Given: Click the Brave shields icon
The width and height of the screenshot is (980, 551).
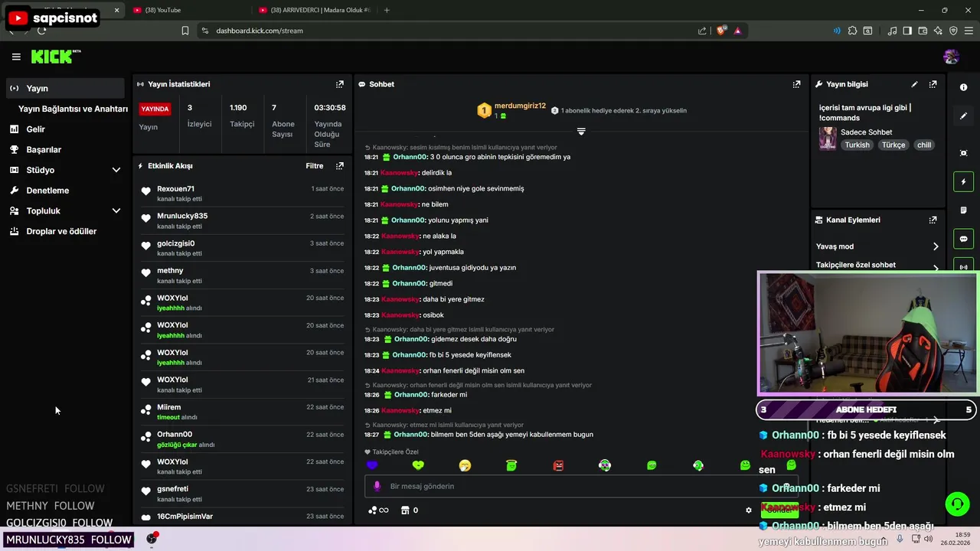Looking at the screenshot, I should tap(721, 31).
